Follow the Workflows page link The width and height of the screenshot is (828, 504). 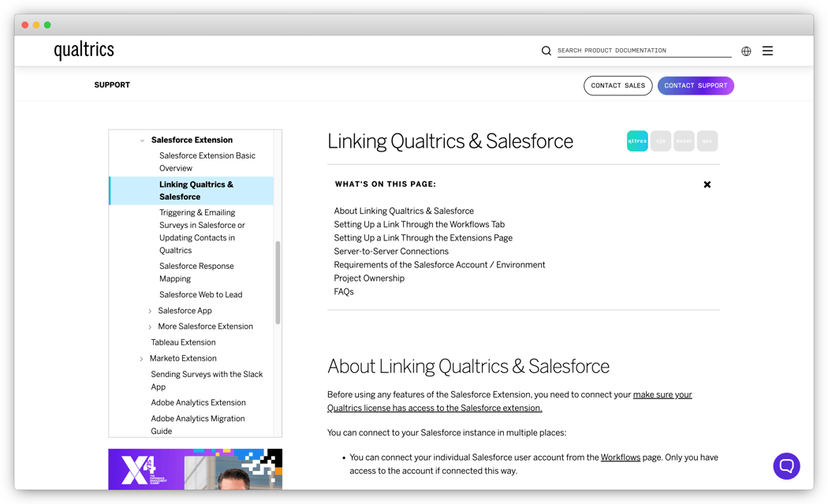(621, 457)
